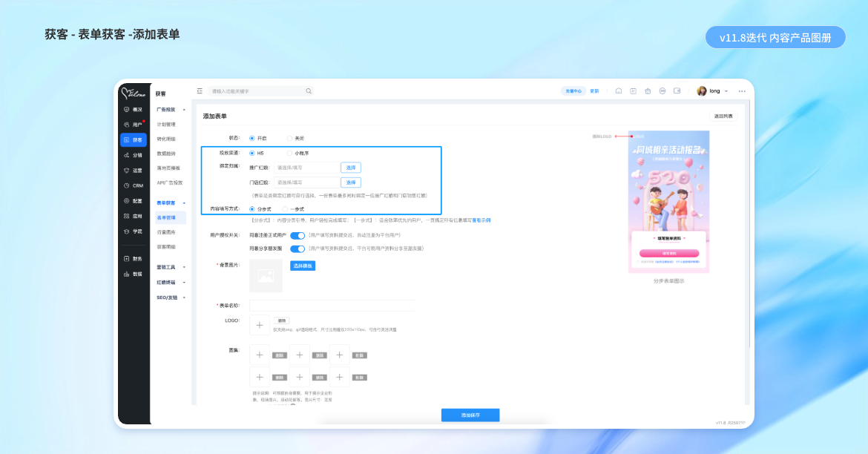Viewport: 868px width, 454px height.
Task: Select 分步式 fill mode radio
Action: (252, 209)
